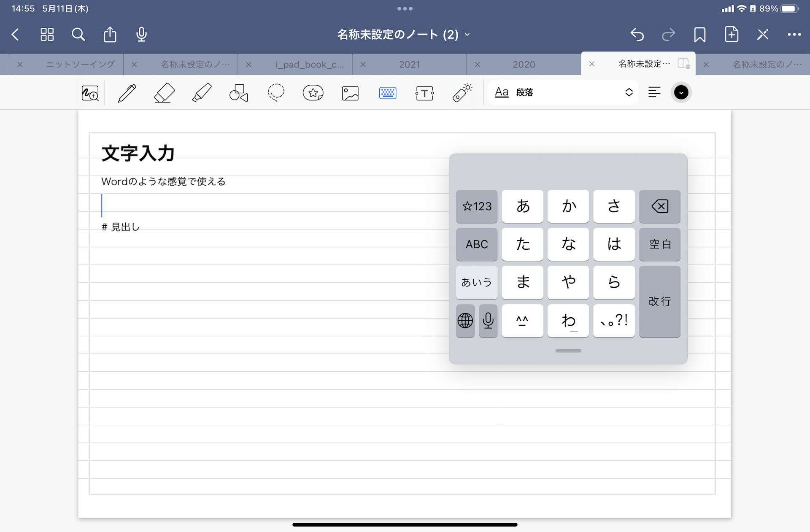810x532 pixels.
Task: Select the Lasso selection tool
Action: coord(276,93)
